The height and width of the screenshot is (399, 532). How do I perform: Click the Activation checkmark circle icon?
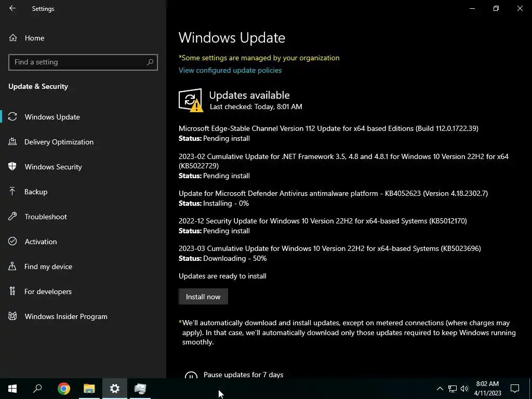(x=12, y=242)
